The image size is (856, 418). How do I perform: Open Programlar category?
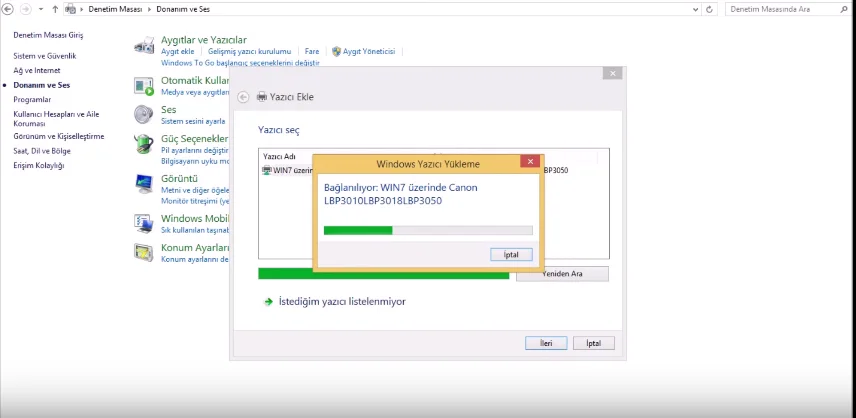32,100
